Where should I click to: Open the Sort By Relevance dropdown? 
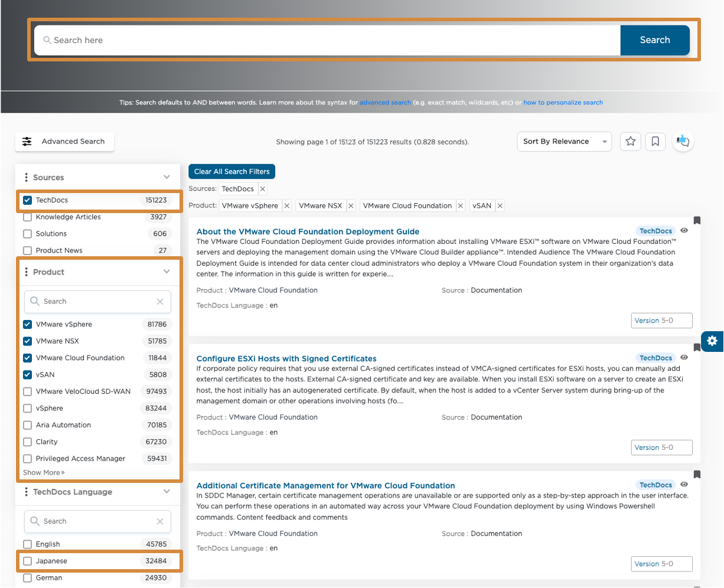tap(564, 142)
